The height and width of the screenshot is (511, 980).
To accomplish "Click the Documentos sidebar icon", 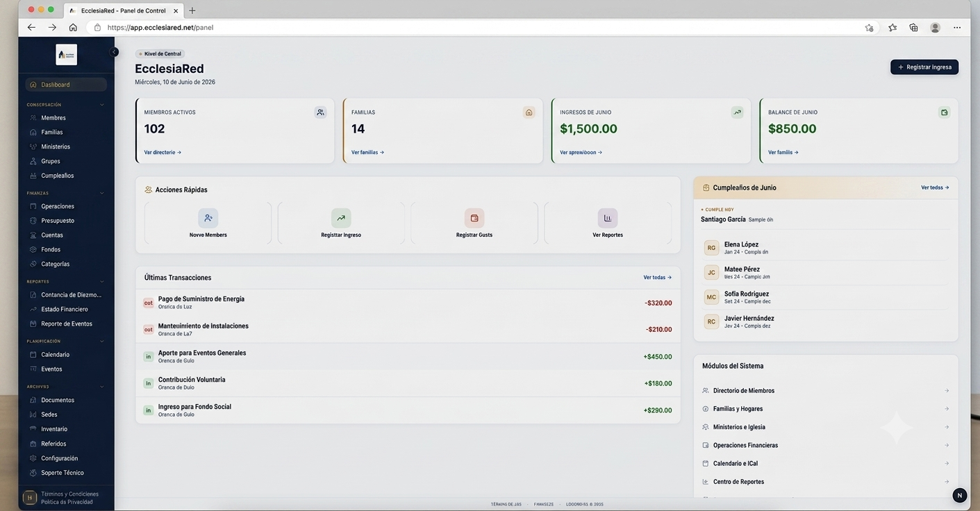I will pos(33,400).
